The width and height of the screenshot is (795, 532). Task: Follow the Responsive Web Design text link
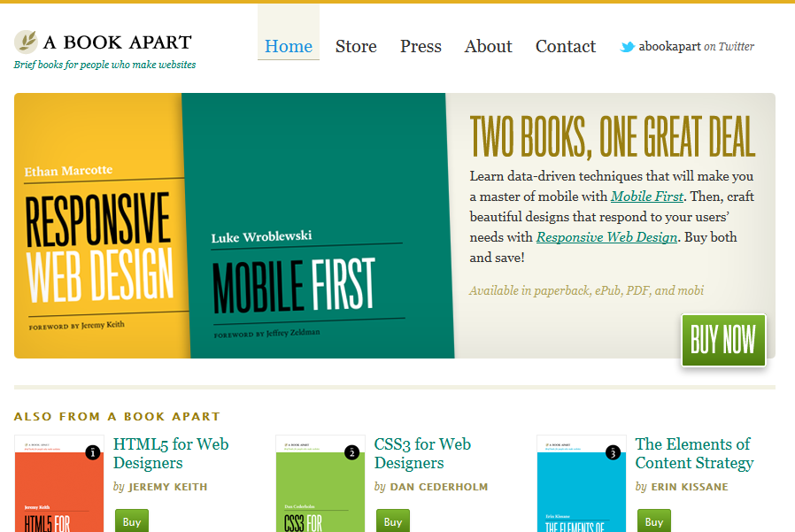click(x=607, y=237)
